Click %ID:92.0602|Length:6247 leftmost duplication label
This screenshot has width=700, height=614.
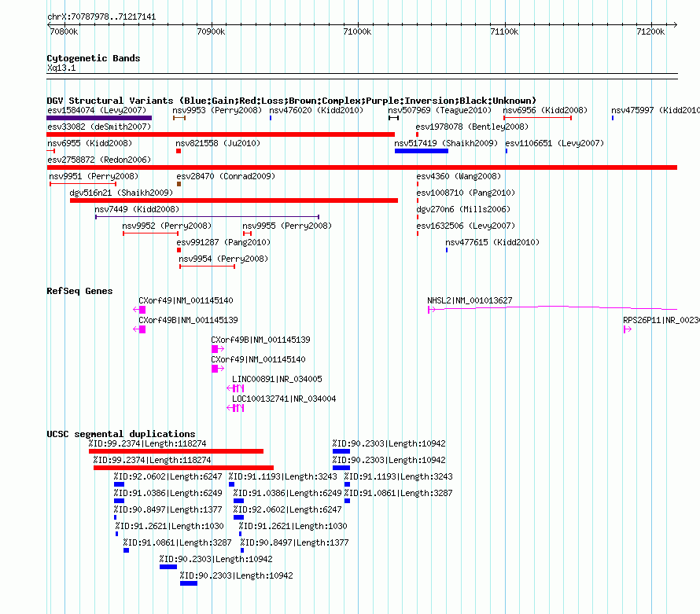click(168, 476)
